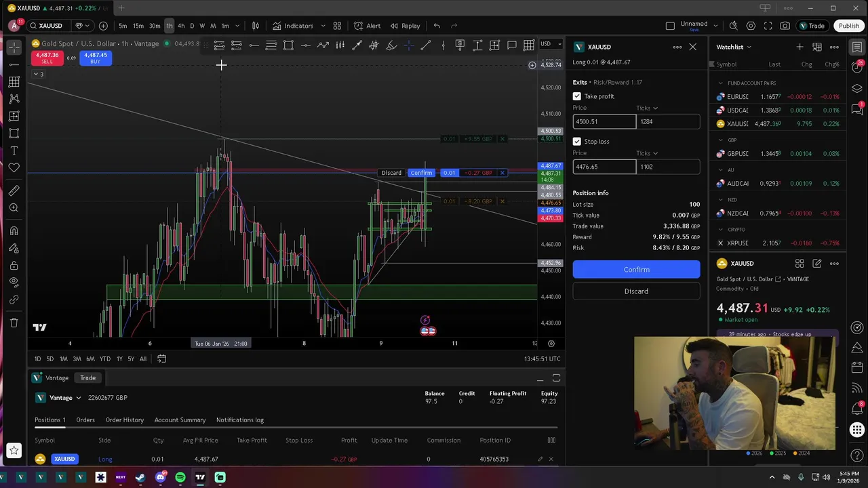Open Spotify from the taskbar
Image resolution: width=868 pixels, height=488 pixels.
tap(180, 478)
